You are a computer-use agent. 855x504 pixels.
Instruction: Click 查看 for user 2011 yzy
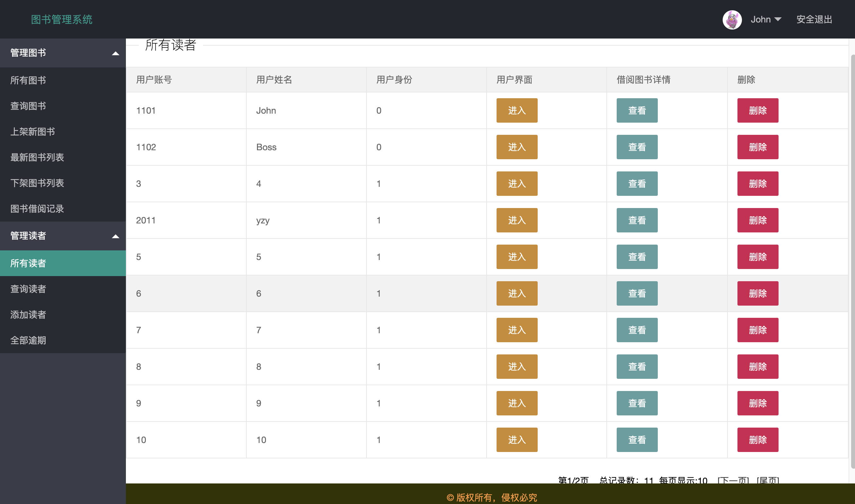(x=637, y=220)
